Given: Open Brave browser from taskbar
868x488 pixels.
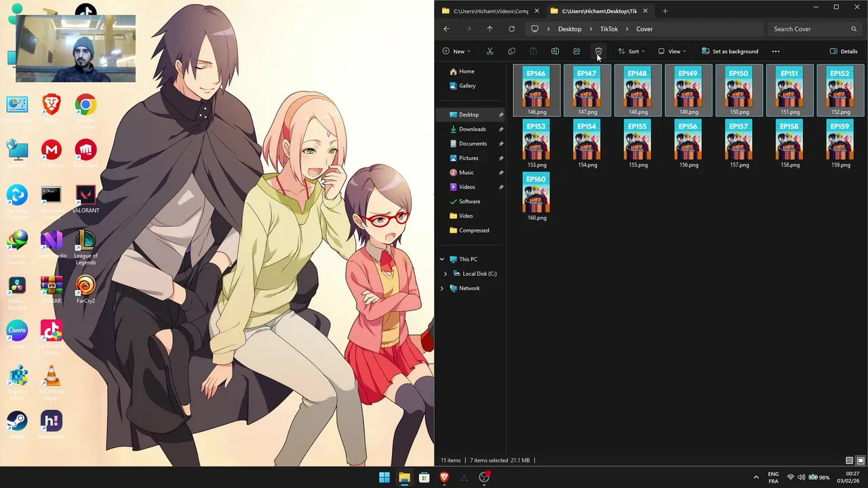Looking at the screenshot, I should (444, 477).
